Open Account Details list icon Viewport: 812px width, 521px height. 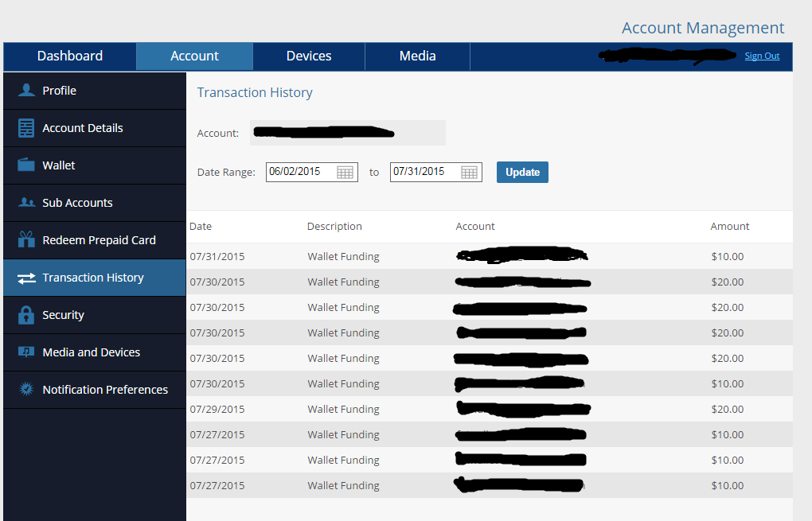coord(26,128)
